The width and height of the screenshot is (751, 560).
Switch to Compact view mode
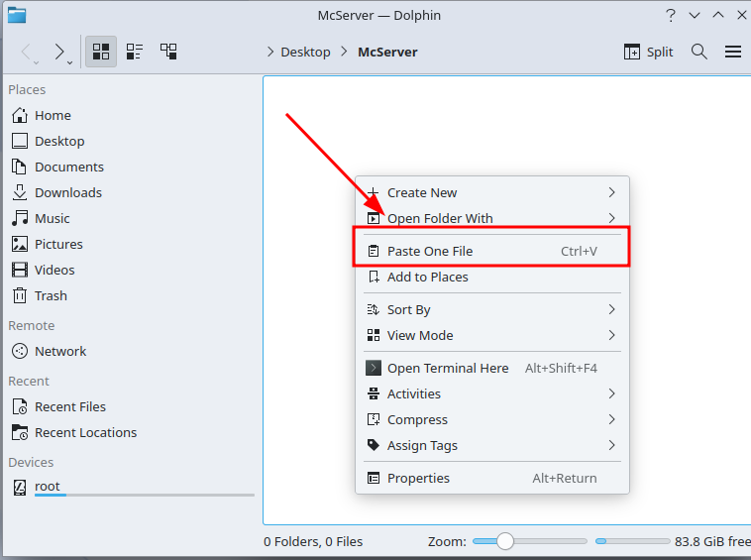(135, 52)
